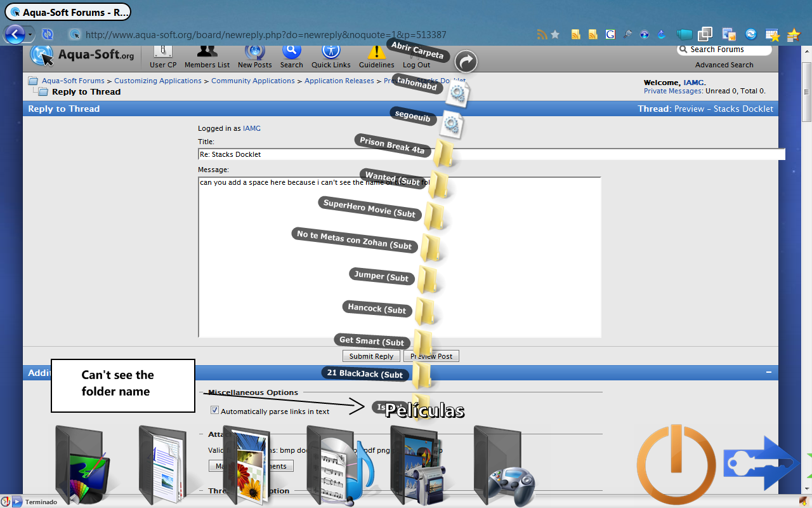
Task: Open the Advanced Search link
Action: (724, 65)
